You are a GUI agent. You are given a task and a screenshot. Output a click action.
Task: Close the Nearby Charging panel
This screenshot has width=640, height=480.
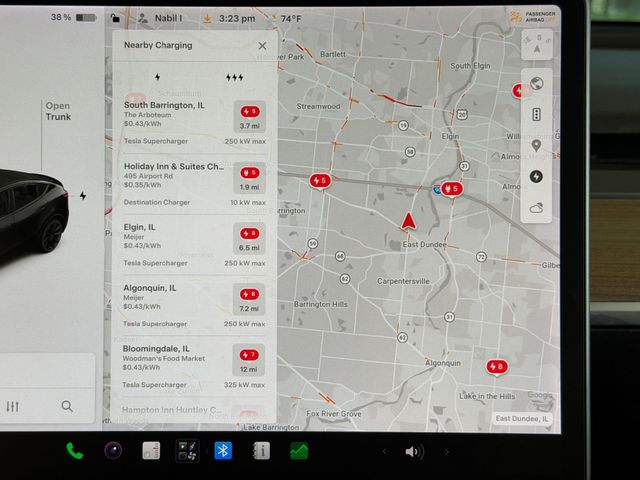click(x=262, y=46)
